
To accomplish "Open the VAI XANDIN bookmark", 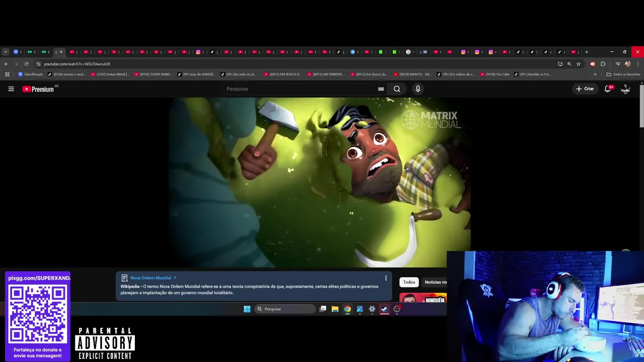I will [326, 74].
